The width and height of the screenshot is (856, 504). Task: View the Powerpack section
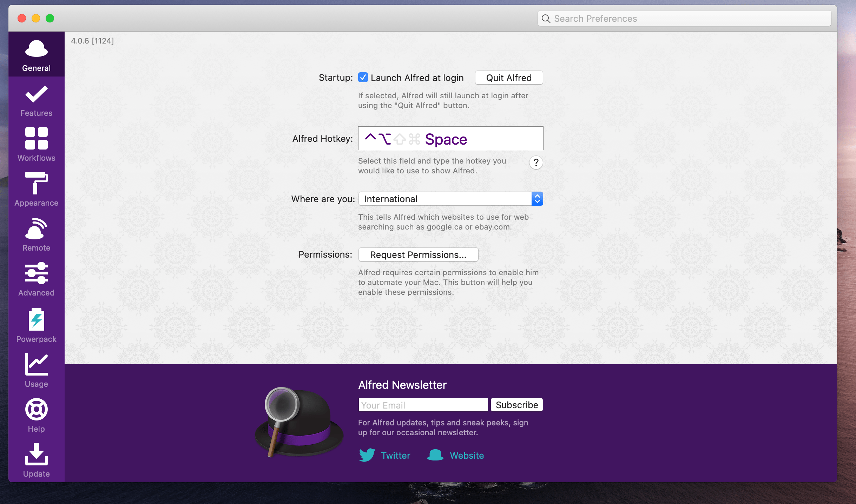[36, 325]
